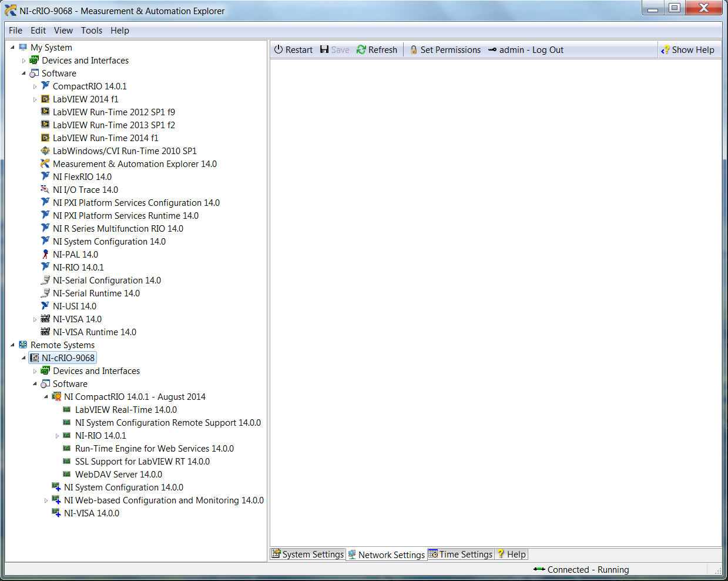Viewport: 728px width, 581px height.
Task: Click admin - Log Out
Action: pos(525,49)
